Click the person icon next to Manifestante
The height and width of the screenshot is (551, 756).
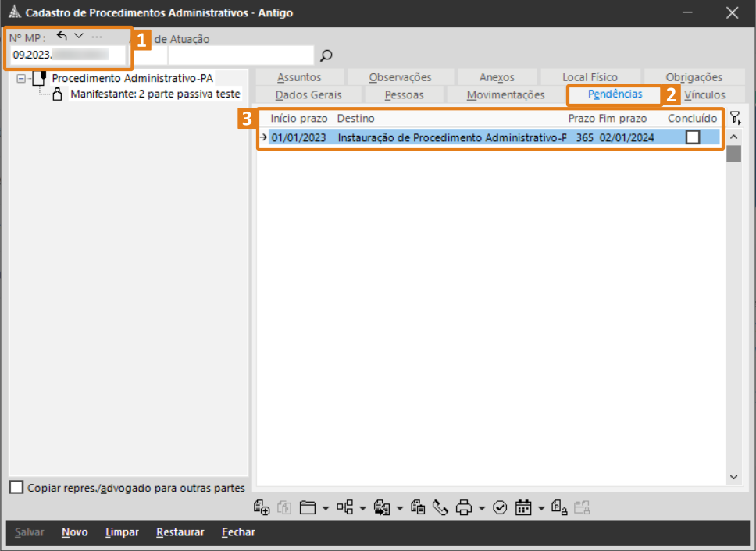57,94
